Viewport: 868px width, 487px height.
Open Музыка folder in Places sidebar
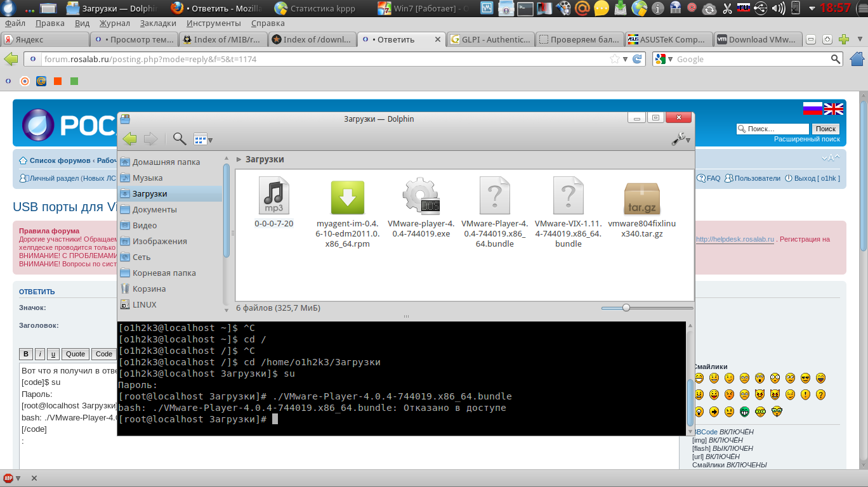(147, 178)
